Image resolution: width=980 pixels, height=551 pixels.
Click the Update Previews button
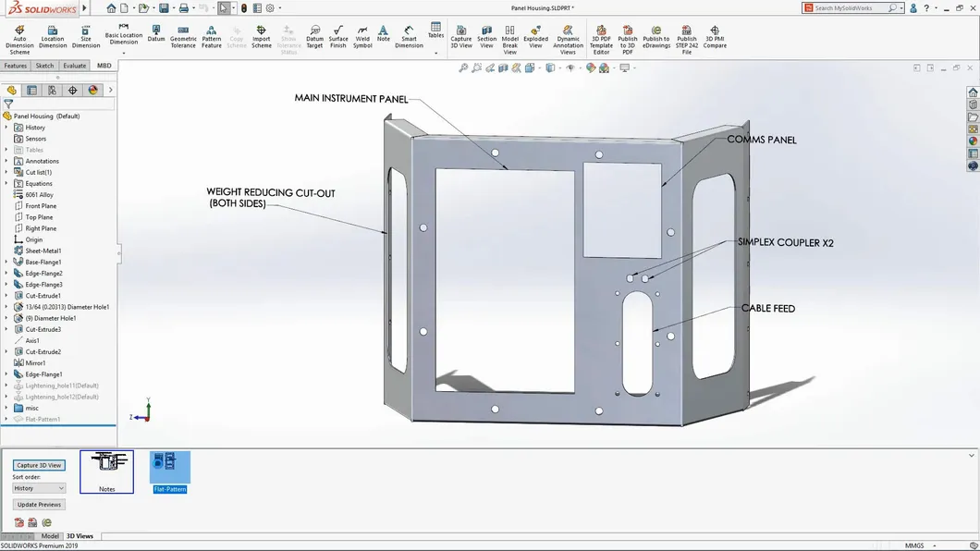click(x=39, y=504)
